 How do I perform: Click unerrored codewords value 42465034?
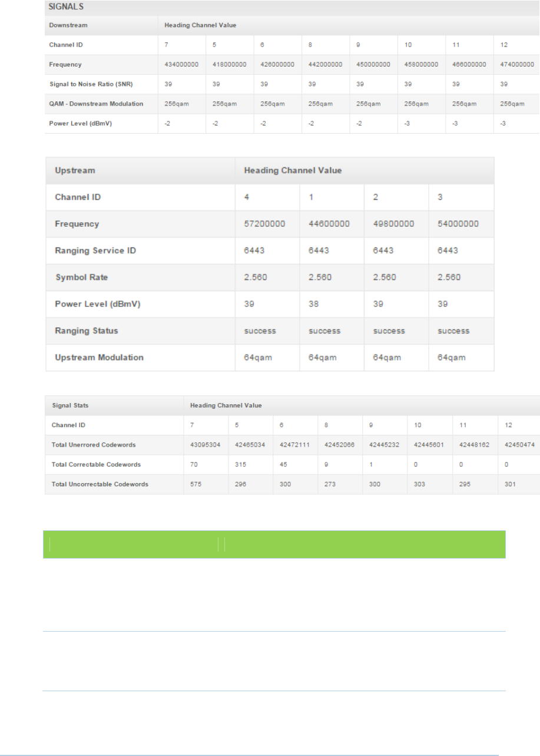pos(250,444)
